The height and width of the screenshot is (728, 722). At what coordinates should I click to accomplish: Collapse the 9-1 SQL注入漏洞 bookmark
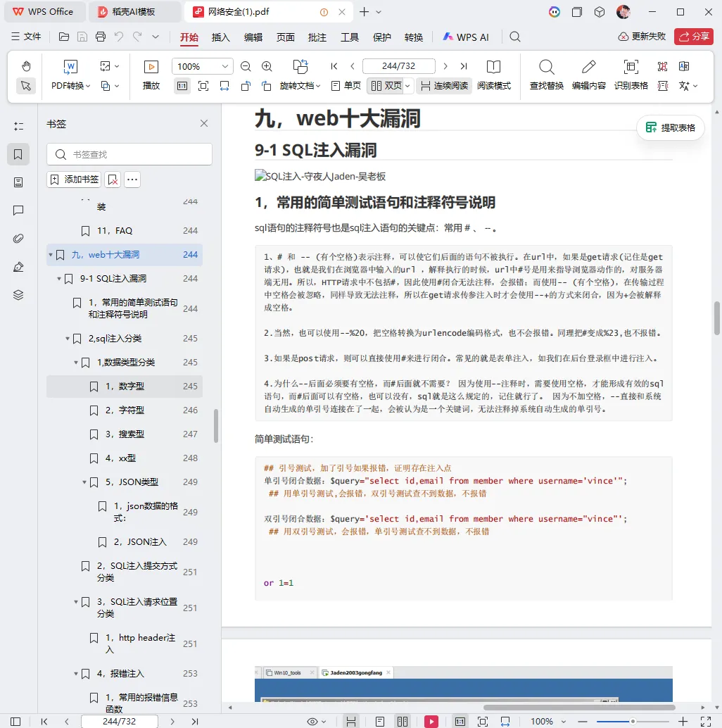click(x=59, y=279)
